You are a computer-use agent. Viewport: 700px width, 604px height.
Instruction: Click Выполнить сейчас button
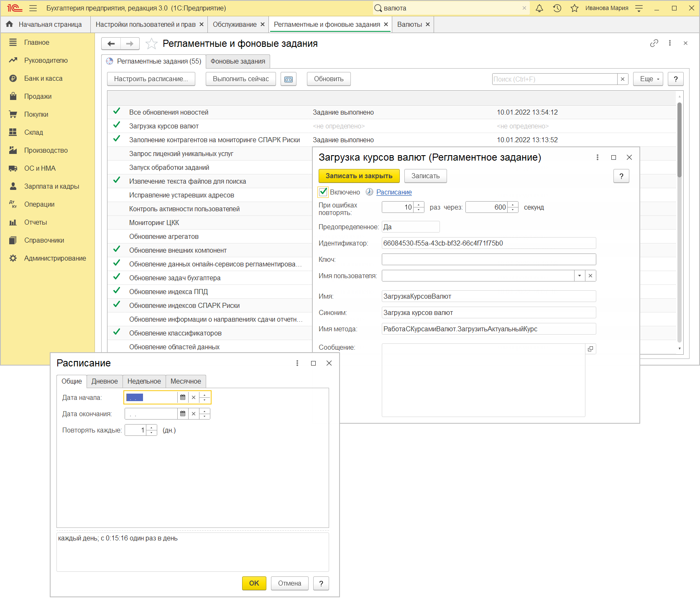tap(241, 79)
